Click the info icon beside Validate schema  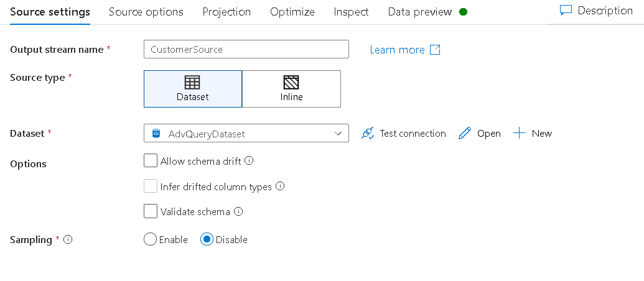(238, 211)
